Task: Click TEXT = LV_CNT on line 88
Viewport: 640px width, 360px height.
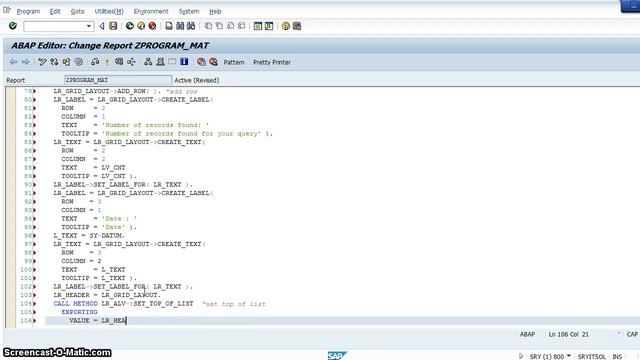Action: point(93,167)
